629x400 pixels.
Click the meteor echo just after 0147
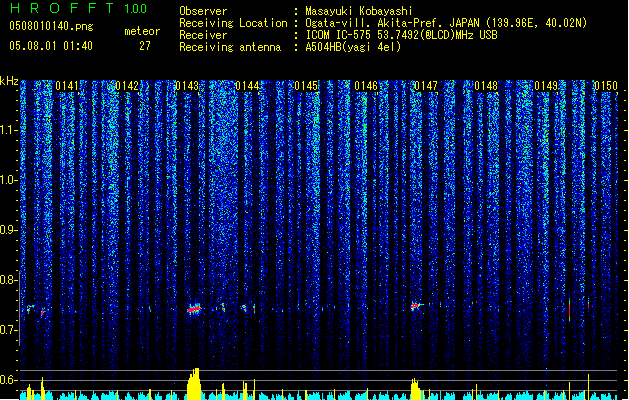[416, 306]
